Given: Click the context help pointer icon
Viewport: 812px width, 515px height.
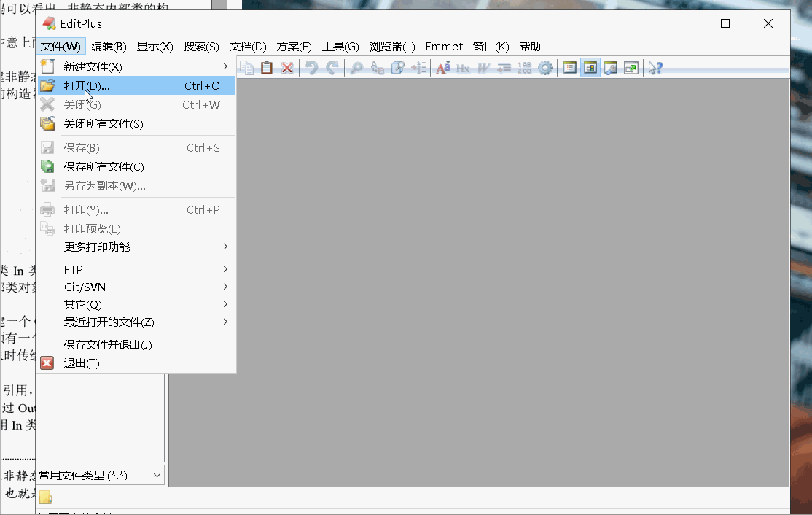Looking at the screenshot, I should tap(655, 68).
